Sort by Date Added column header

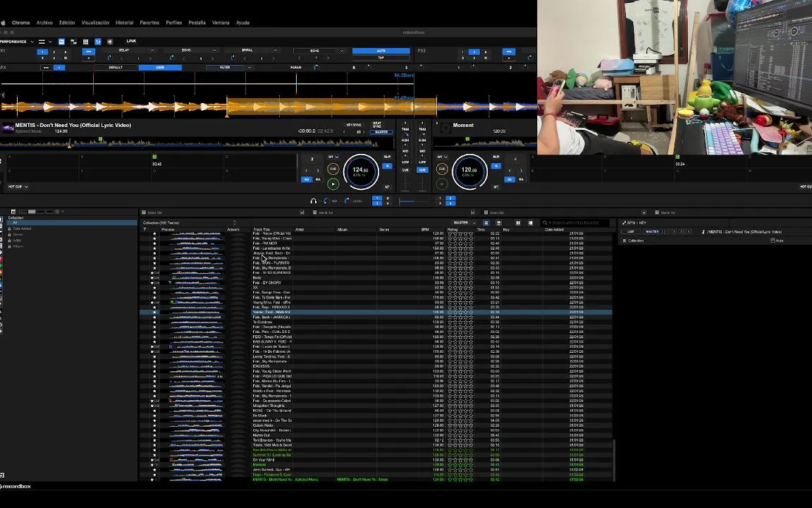coord(554,229)
